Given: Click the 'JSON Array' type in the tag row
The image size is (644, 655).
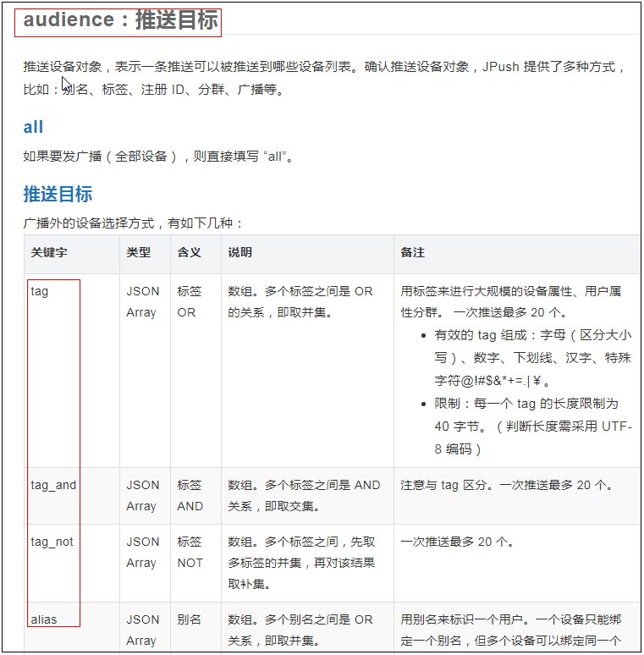Looking at the screenshot, I should [x=143, y=301].
